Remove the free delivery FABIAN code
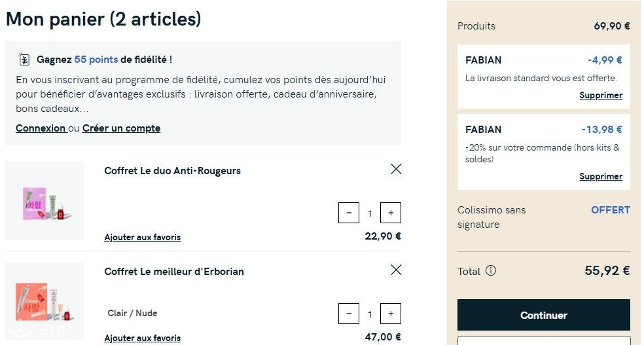 coord(600,96)
